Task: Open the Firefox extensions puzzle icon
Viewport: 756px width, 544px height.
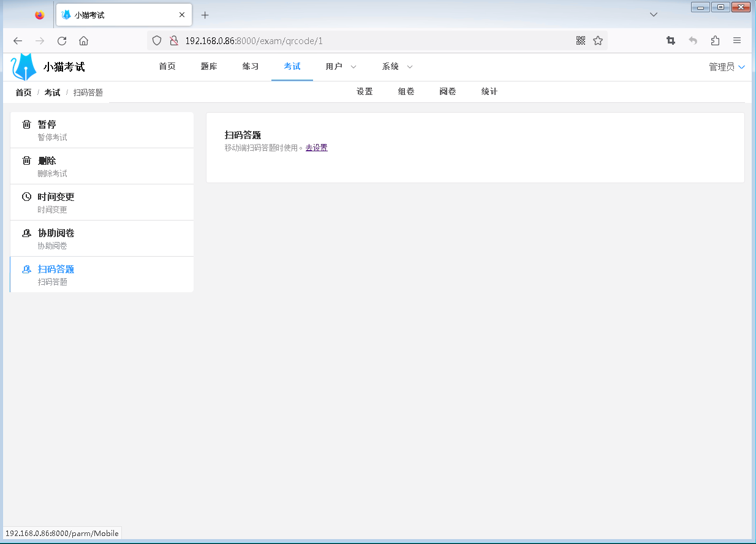Action: coord(715,40)
